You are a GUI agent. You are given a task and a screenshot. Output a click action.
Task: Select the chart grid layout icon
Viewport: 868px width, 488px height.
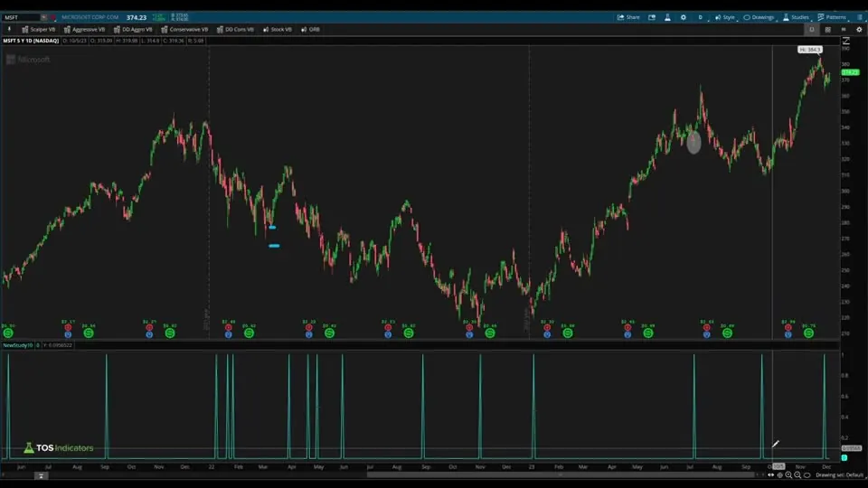pos(827,29)
